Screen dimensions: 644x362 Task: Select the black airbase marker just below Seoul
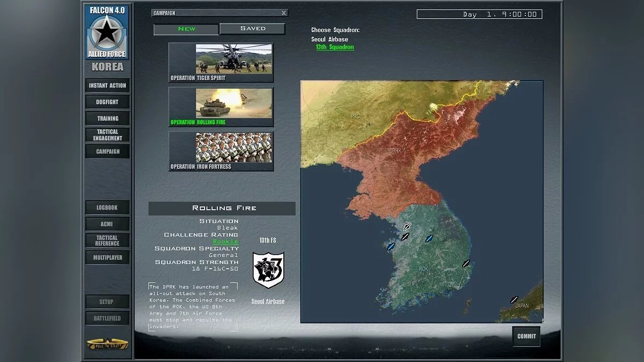pos(405,237)
